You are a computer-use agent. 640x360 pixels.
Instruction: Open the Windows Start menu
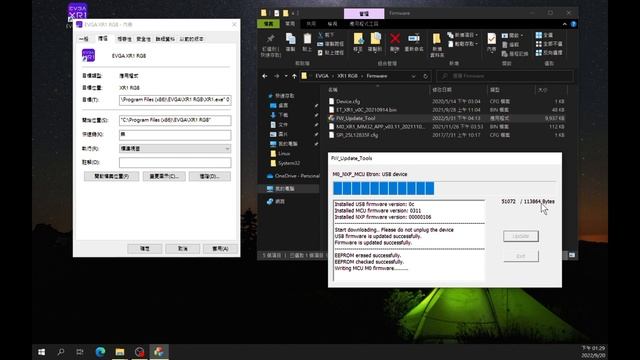click(x=42, y=351)
